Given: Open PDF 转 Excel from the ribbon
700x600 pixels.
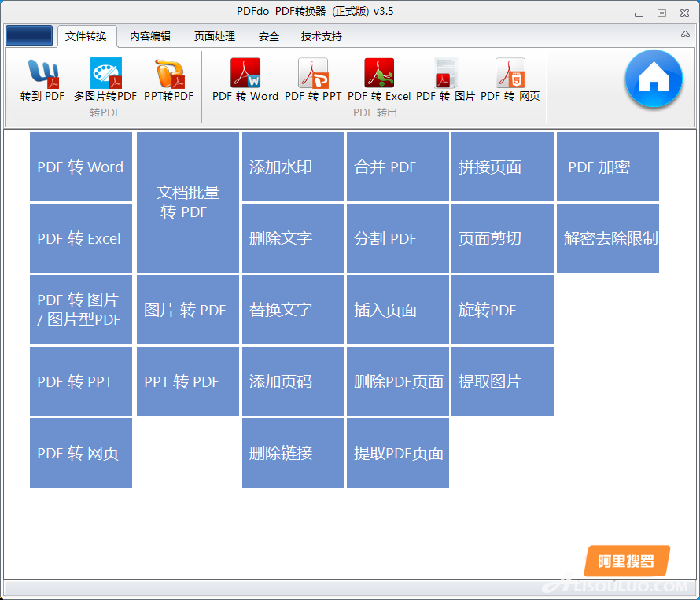Looking at the screenshot, I should point(379,79).
